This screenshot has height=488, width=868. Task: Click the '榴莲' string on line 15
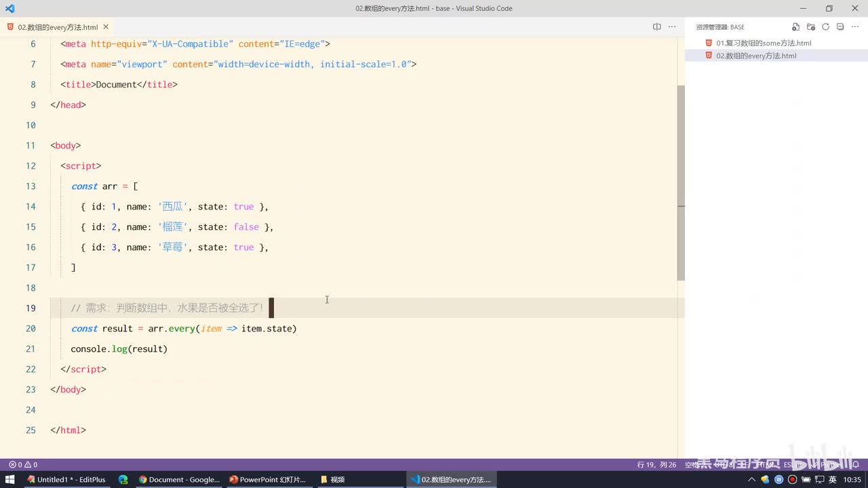point(173,227)
